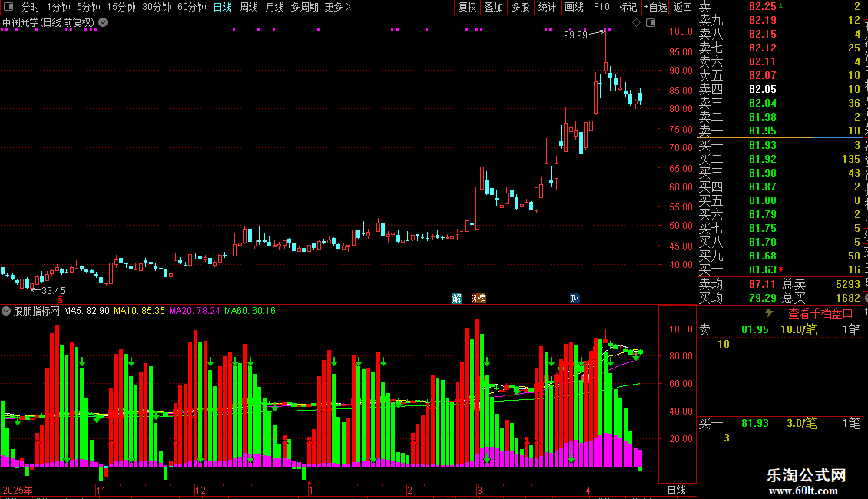Expand the 中润光学 chart title dropdown
The height and width of the screenshot is (499, 868).
click(x=103, y=23)
